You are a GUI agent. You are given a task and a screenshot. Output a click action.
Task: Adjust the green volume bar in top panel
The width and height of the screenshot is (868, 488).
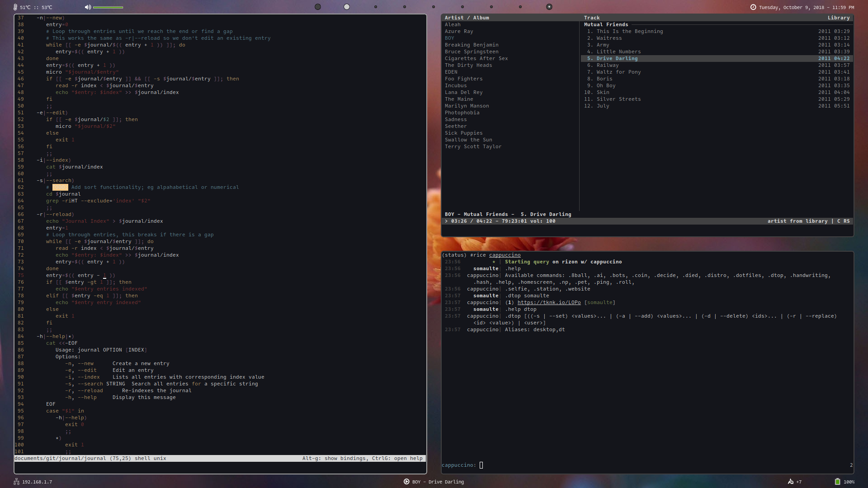click(x=108, y=7)
